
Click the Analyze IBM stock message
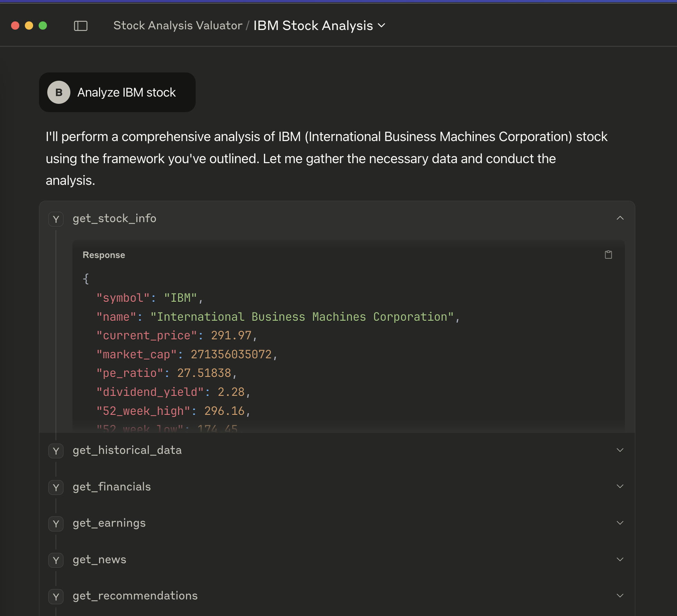pos(117,92)
